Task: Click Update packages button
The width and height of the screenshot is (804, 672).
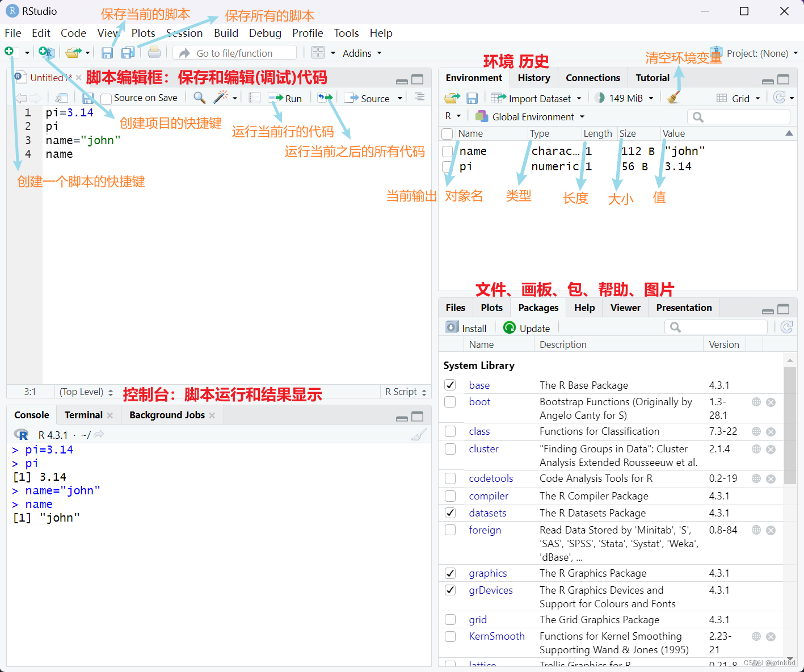Action: [527, 328]
